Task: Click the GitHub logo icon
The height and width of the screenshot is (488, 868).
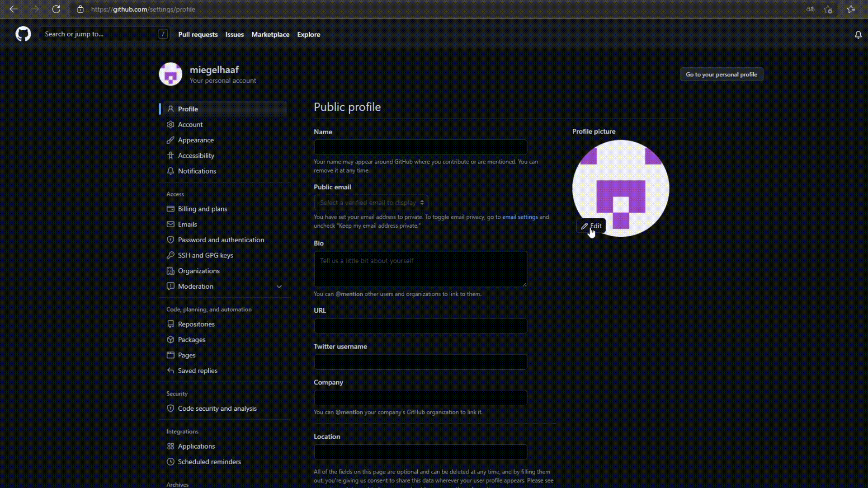Action: 23,34
